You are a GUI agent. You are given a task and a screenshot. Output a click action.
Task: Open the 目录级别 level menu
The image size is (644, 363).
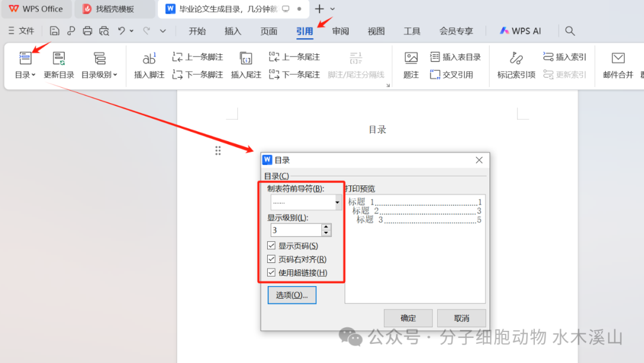[99, 65]
